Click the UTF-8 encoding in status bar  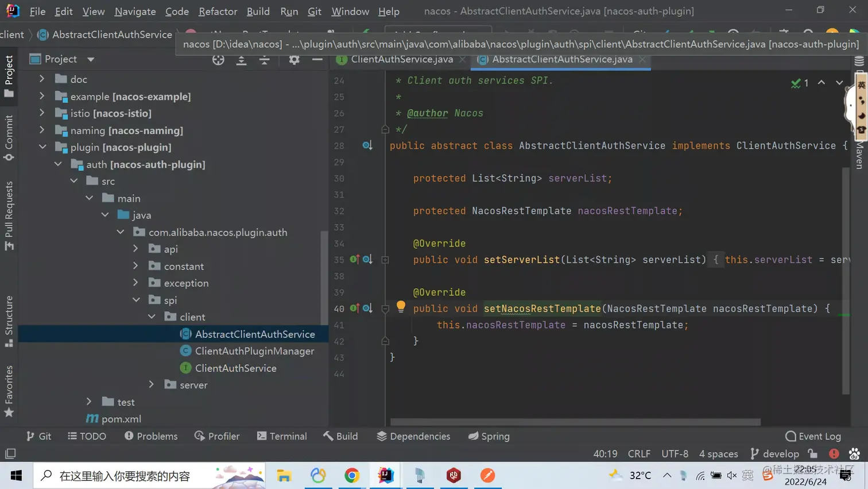pyautogui.click(x=675, y=453)
